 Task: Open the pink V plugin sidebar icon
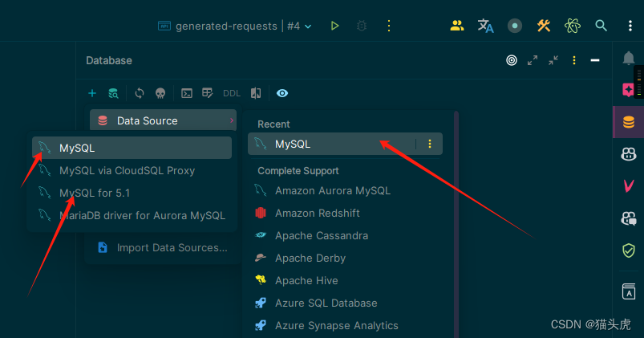629,185
